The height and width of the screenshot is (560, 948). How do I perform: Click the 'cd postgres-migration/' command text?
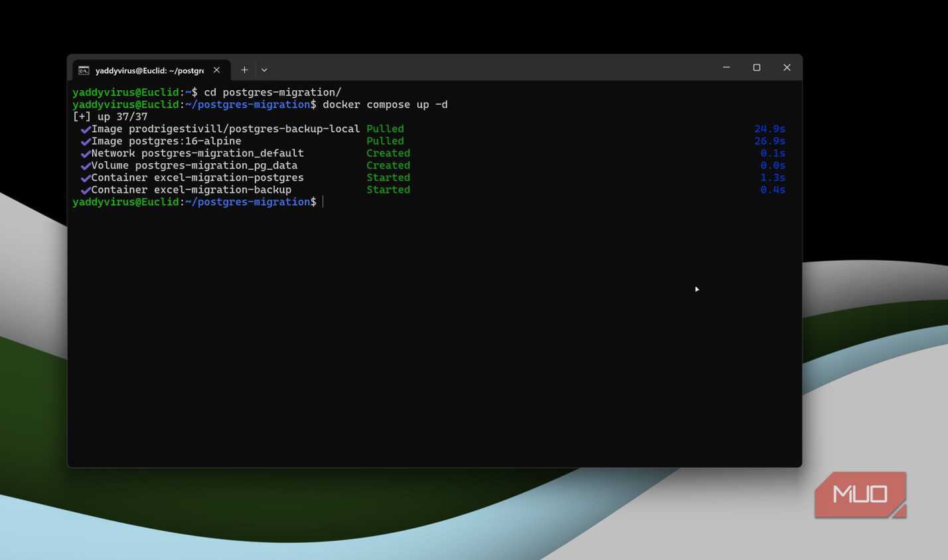[272, 92]
